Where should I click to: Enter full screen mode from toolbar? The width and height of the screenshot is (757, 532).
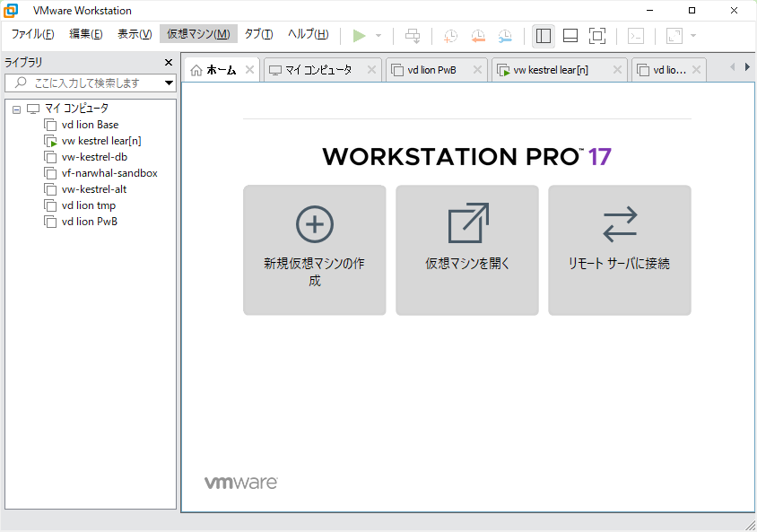click(x=597, y=36)
